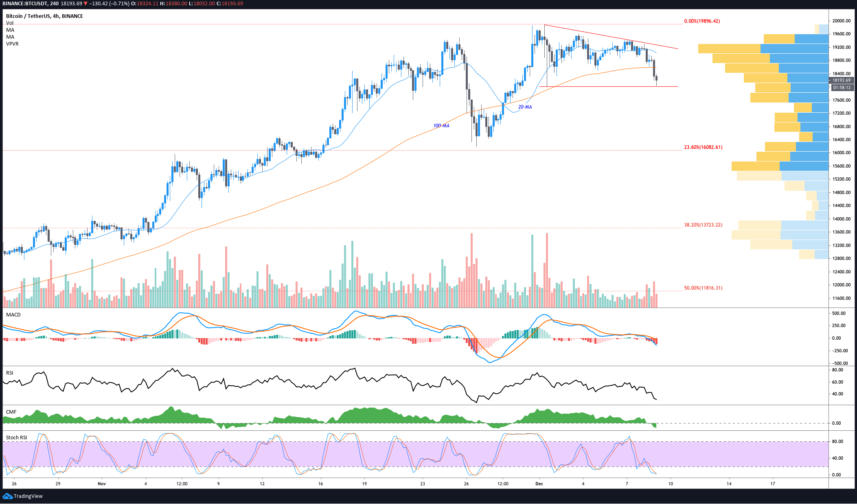Click the 20-MA text annotation
The width and height of the screenshot is (857, 504).
pos(525,107)
